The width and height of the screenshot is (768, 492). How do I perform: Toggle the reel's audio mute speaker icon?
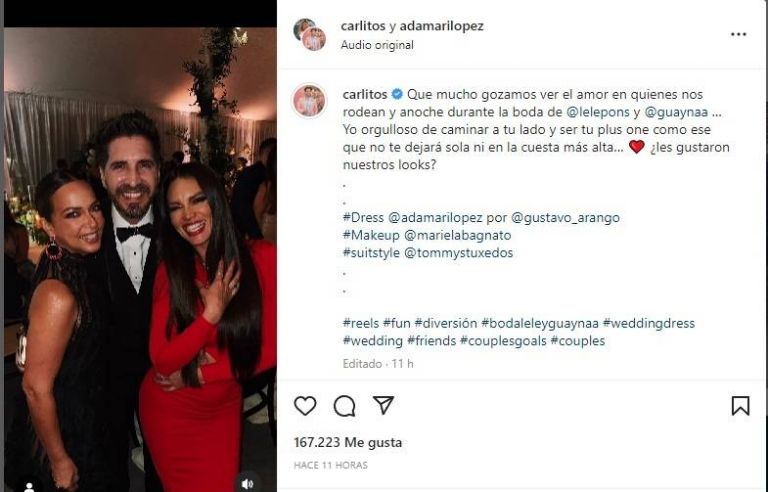[246, 482]
